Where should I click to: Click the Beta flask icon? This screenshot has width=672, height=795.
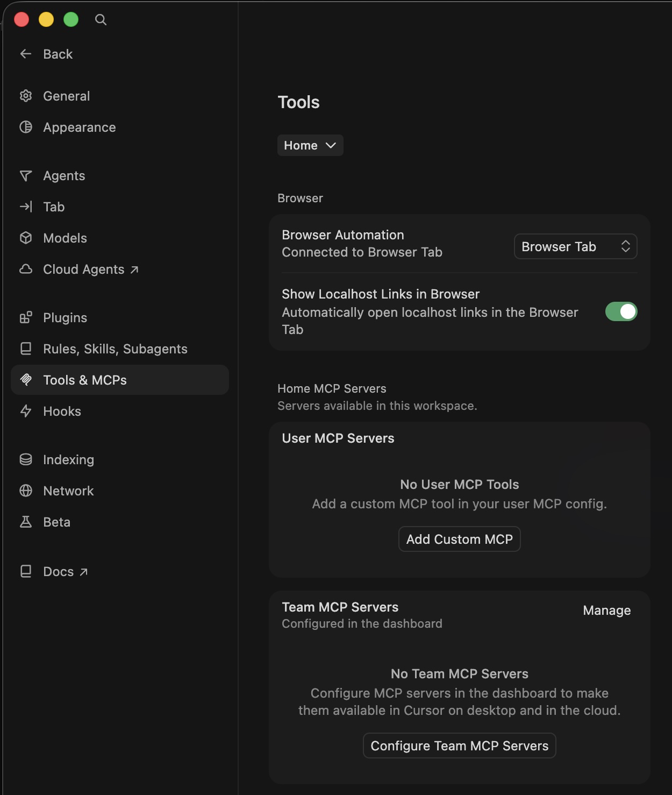[26, 522]
